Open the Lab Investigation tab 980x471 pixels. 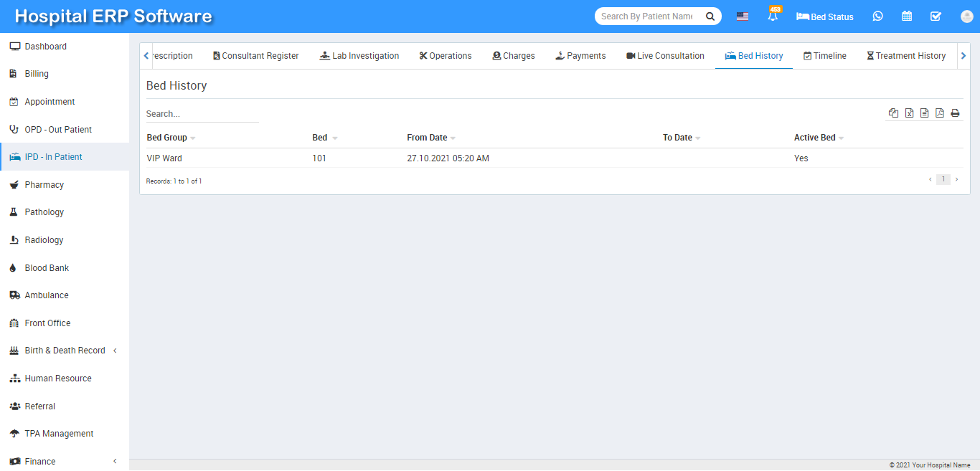pyautogui.click(x=359, y=56)
